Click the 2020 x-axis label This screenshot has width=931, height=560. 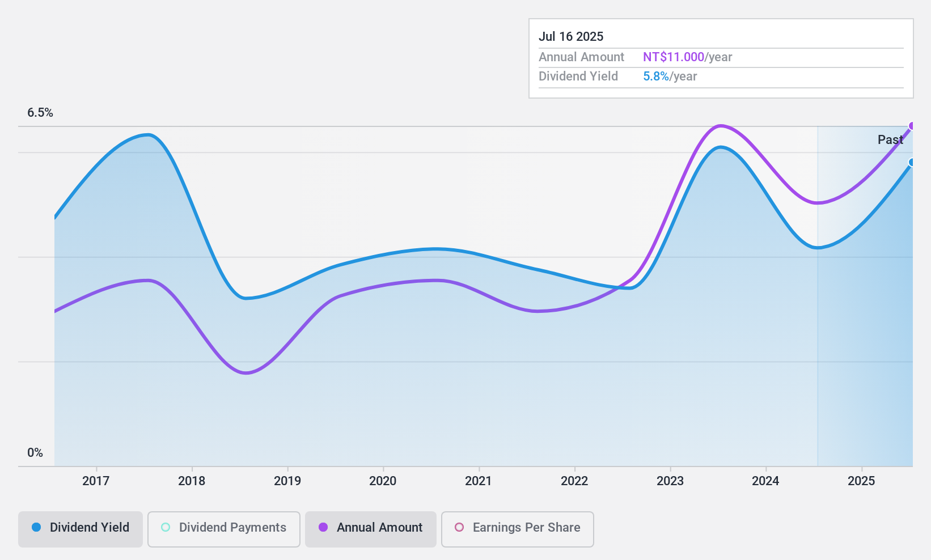point(383,481)
